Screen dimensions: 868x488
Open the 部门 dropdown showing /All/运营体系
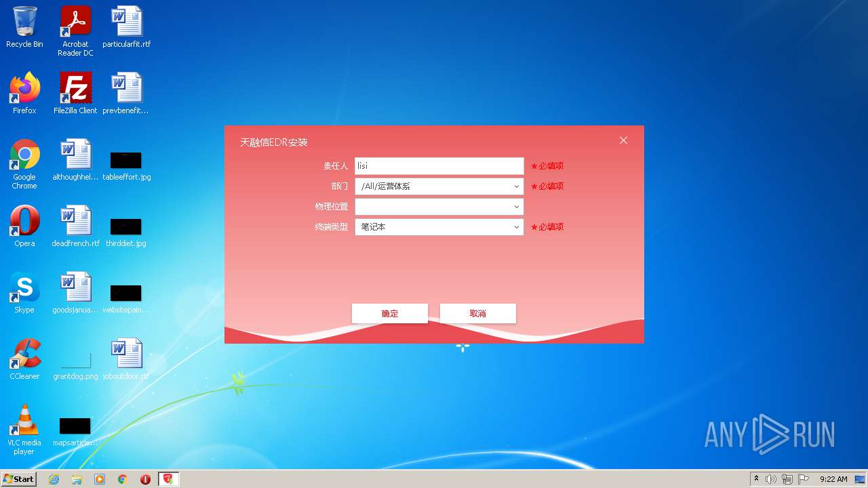pyautogui.click(x=439, y=186)
